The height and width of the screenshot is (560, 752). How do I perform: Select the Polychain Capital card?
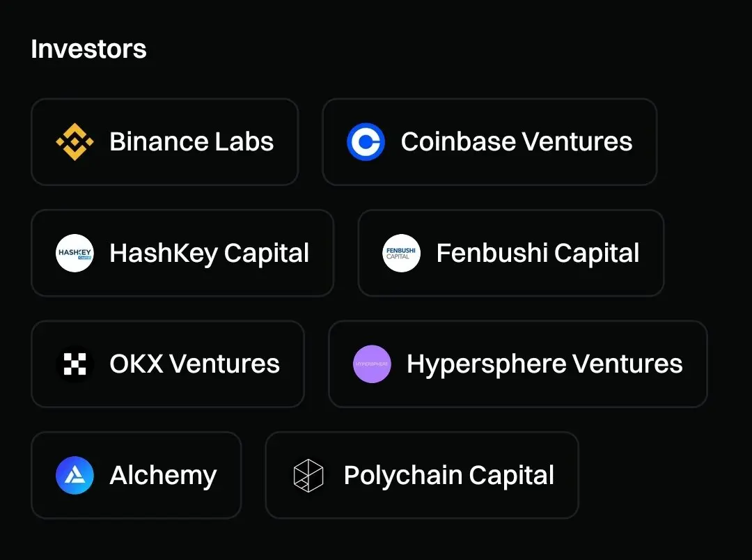tap(422, 475)
